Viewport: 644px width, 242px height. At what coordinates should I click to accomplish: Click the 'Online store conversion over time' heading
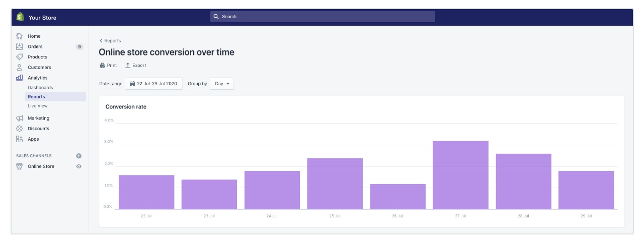[x=167, y=52]
